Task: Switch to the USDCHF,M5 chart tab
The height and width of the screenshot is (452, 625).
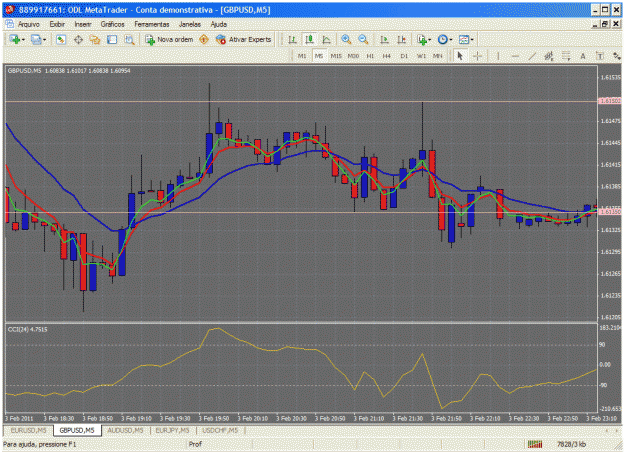Action: [220, 430]
